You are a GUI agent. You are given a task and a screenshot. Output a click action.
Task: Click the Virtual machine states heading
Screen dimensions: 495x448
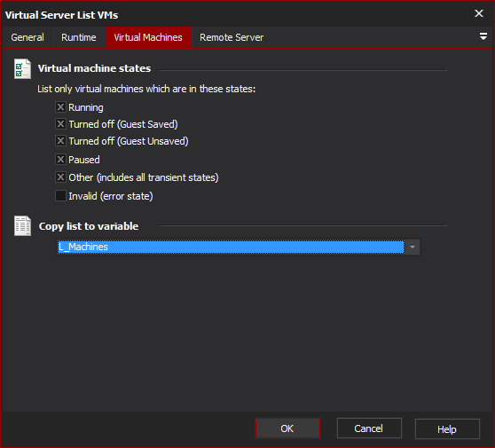point(94,68)
